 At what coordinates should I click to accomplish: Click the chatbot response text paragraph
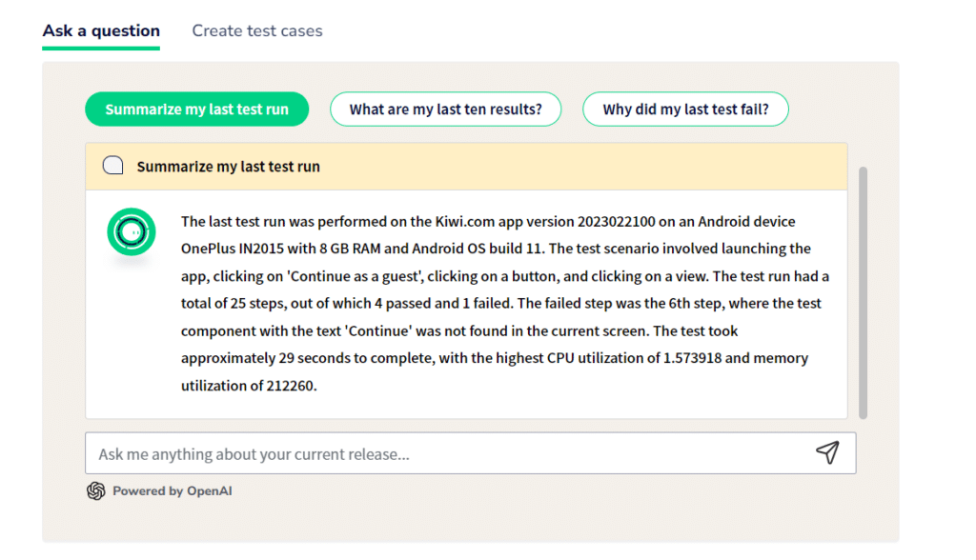point(505,304)
